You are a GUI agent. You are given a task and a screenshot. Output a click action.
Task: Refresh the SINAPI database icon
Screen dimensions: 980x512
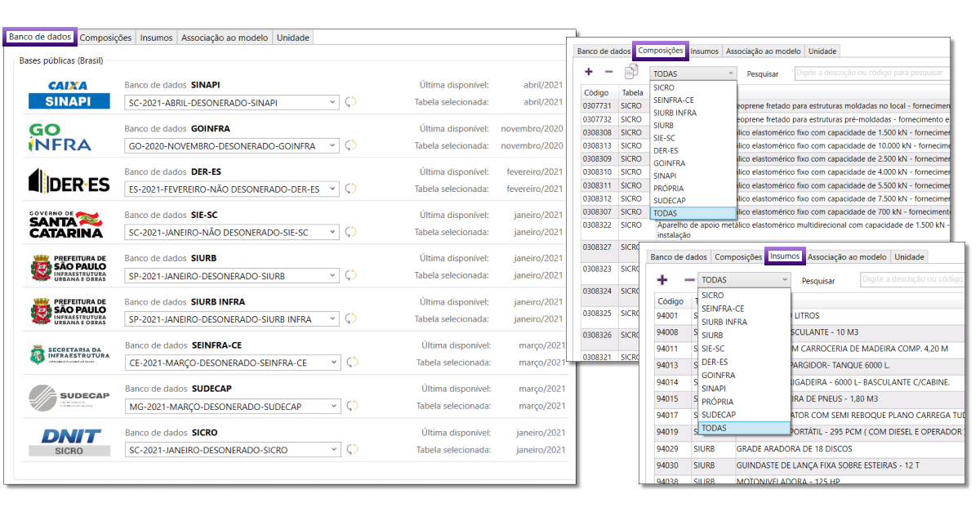[x=350, y=102]
